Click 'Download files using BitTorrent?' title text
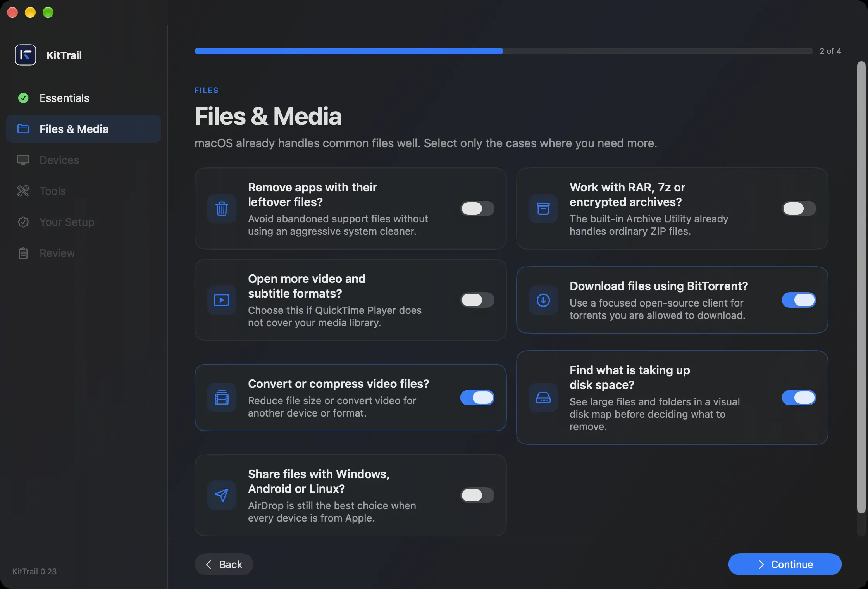The height and width of the screenshot is (589, 868). point(659,286)
